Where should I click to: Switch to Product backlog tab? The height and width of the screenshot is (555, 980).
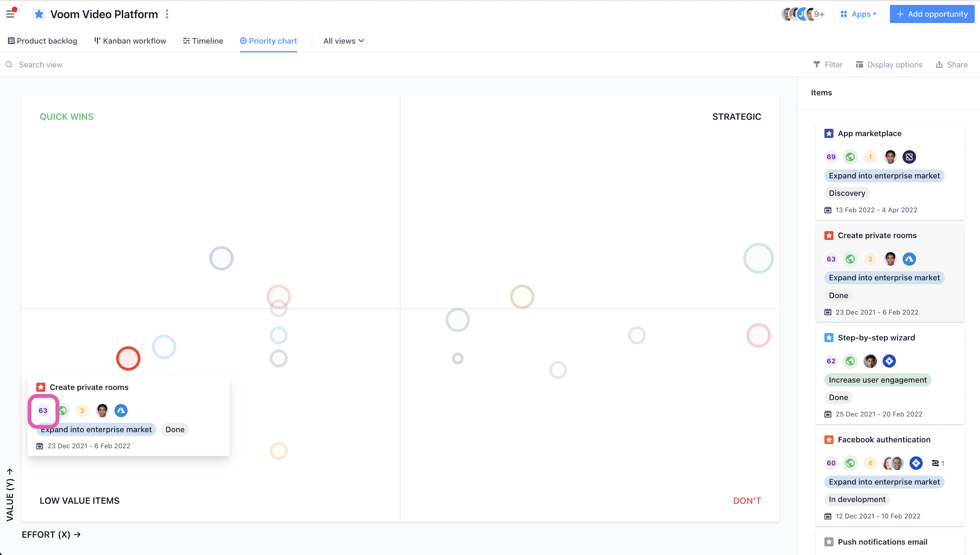(43, 41)
